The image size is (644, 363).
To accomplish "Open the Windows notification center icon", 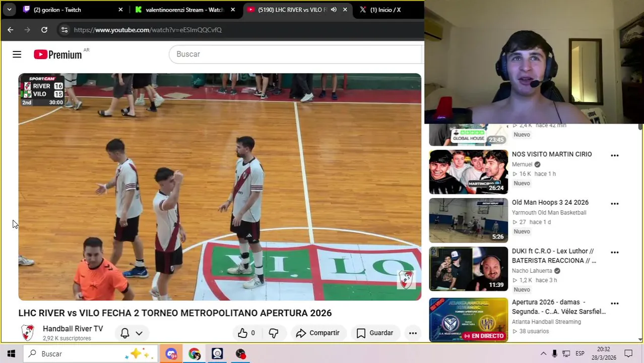I will point(628,354).
